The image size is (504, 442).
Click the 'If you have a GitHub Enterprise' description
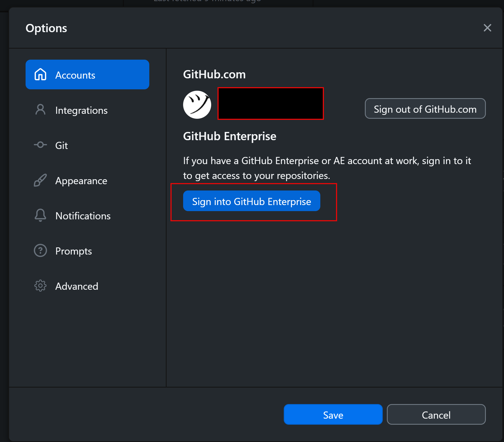tap(327, 168)
